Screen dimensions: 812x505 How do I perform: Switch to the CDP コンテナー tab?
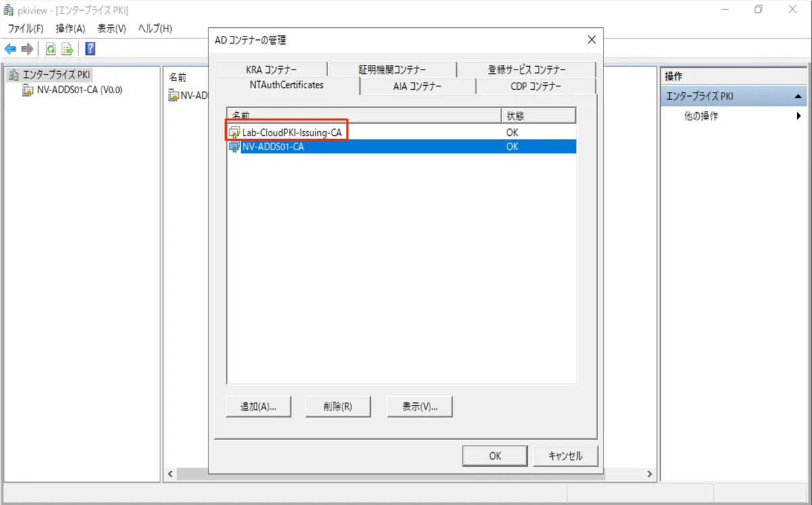click(x=536, y=87)
